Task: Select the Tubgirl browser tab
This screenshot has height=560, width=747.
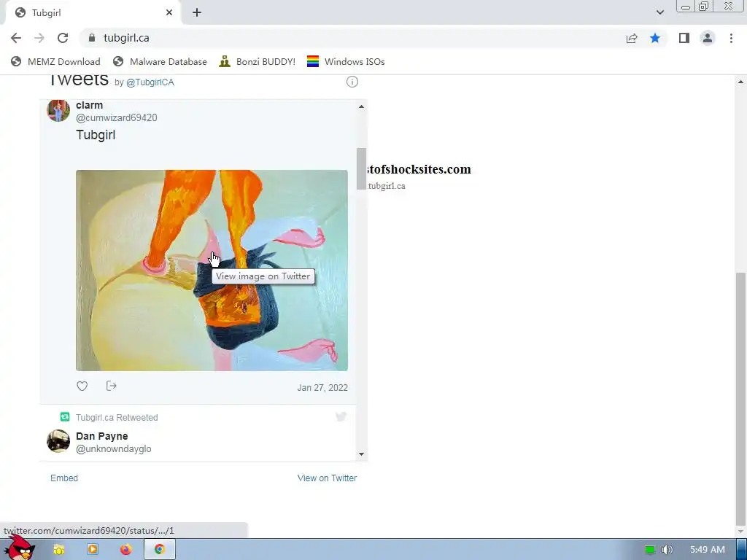Action: click(x=93, y=13)
